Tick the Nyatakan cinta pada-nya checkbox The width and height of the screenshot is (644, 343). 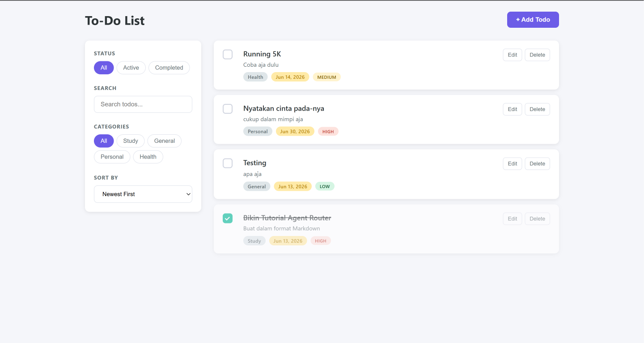pyautogui.click(x=228, y=109)
